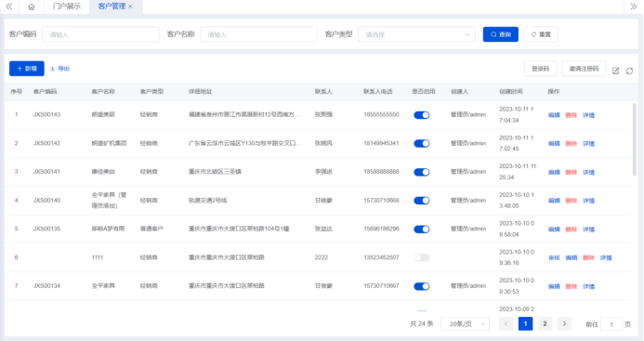The width and height of the screenshot is (644, 341).
Task: Click the address cell 重庆市北碚区三圣镇
Action: pos(215,172)
